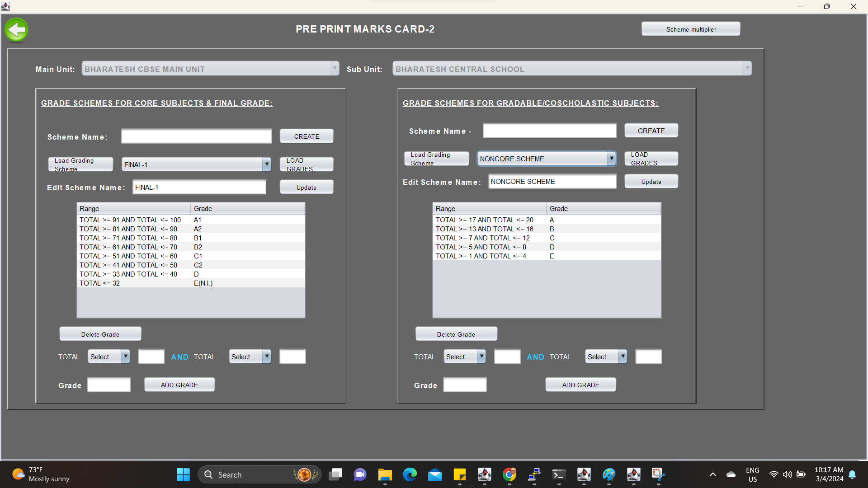Expand the FINAL-1 grading scheme dropdown
Viewport: 868px width, 488px height.
[267, 164]
